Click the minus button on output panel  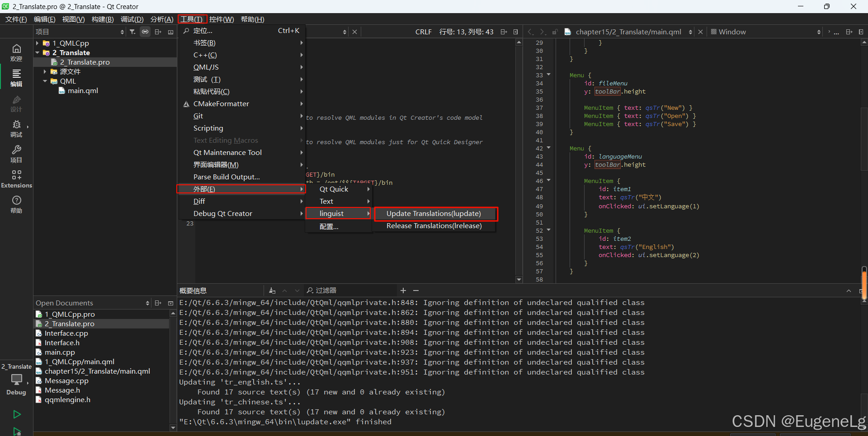(415, 291)
